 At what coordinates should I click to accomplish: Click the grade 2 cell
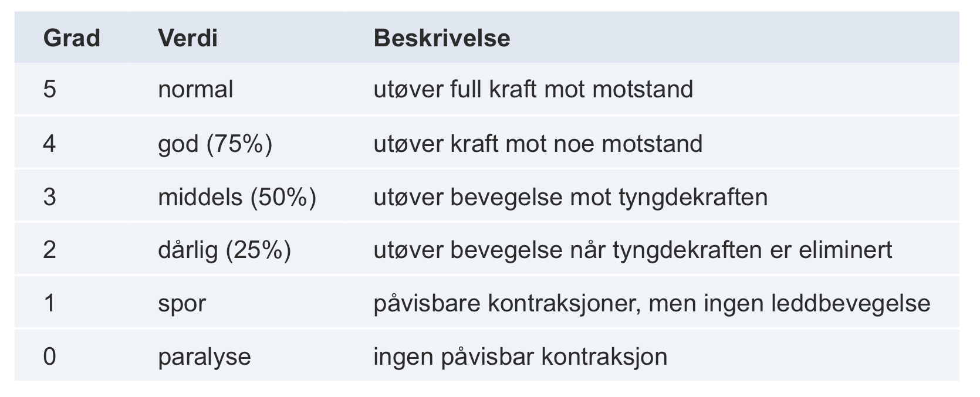click(x=50, y=250)
